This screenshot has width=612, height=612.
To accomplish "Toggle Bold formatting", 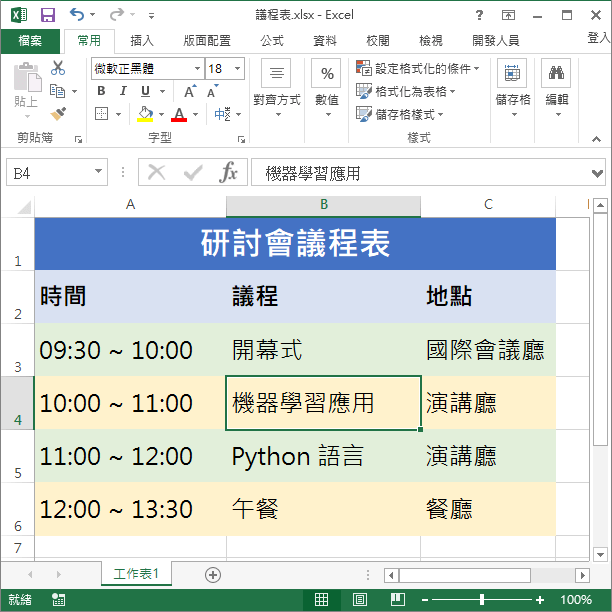I will tap(101, 91).
